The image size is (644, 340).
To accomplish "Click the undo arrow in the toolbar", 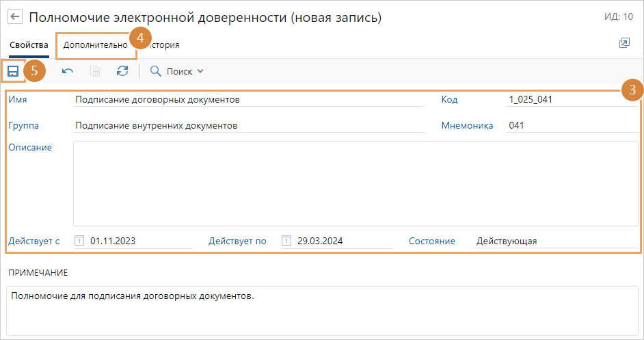I will click(68, 71).
